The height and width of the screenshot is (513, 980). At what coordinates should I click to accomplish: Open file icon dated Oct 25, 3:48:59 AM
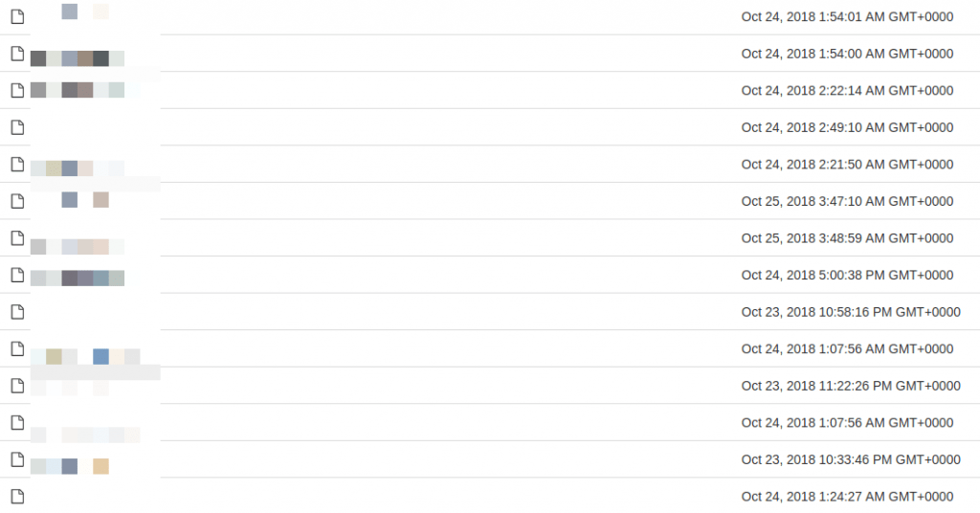(x=16, y=237)
